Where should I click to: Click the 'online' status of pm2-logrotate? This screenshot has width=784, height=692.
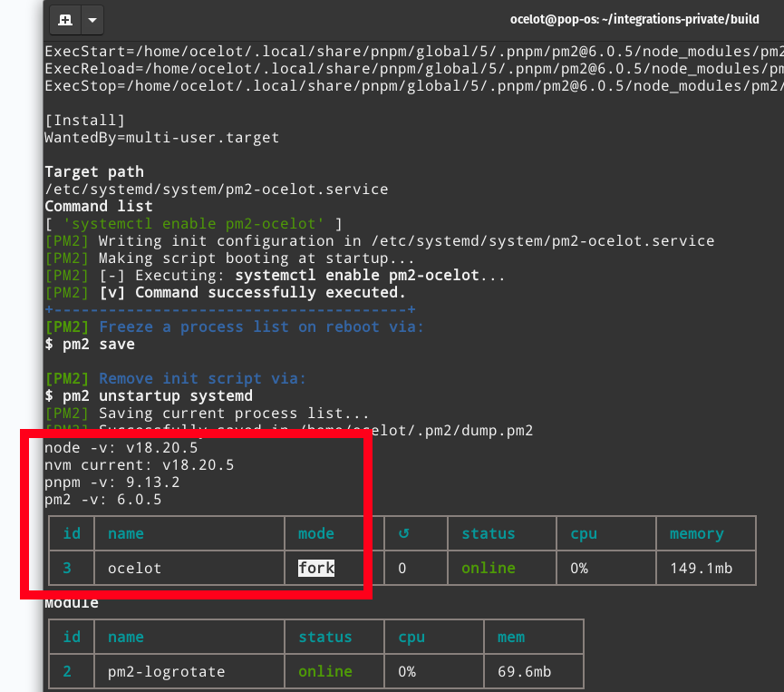click(x=325, y=671)
